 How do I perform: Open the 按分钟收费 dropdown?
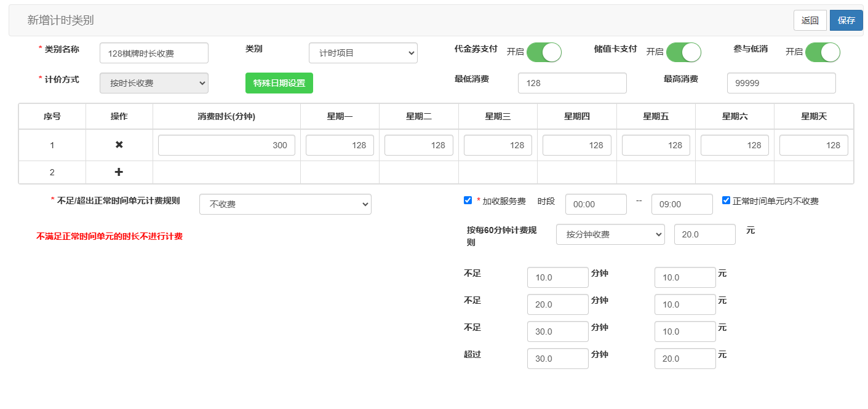pyautogui.click(x=610, y=234)
